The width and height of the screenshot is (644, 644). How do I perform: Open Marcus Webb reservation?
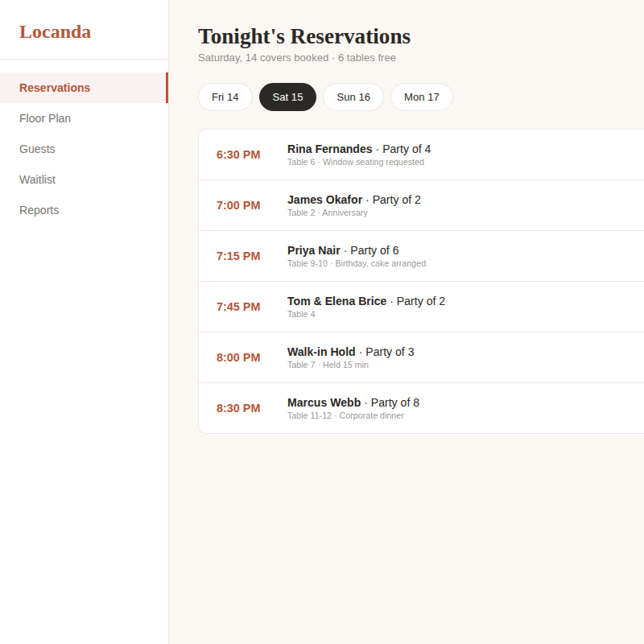(421, 408)
